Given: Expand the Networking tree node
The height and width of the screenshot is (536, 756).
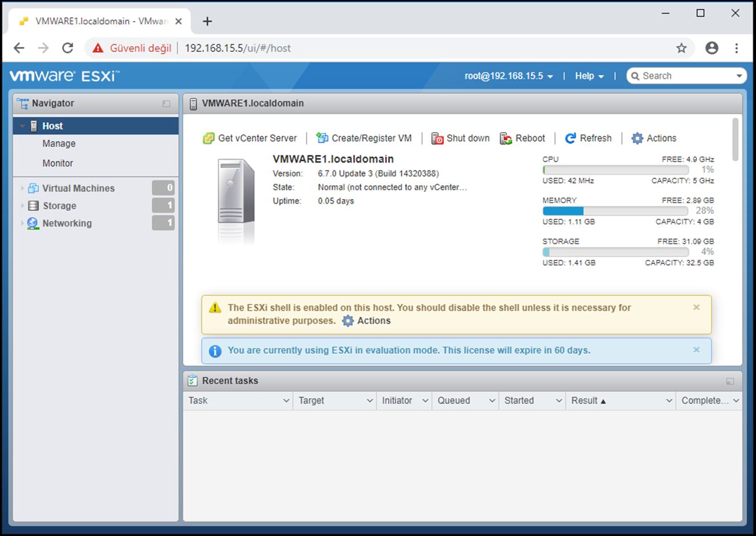Looking at the screenshot, I should 22,223.
